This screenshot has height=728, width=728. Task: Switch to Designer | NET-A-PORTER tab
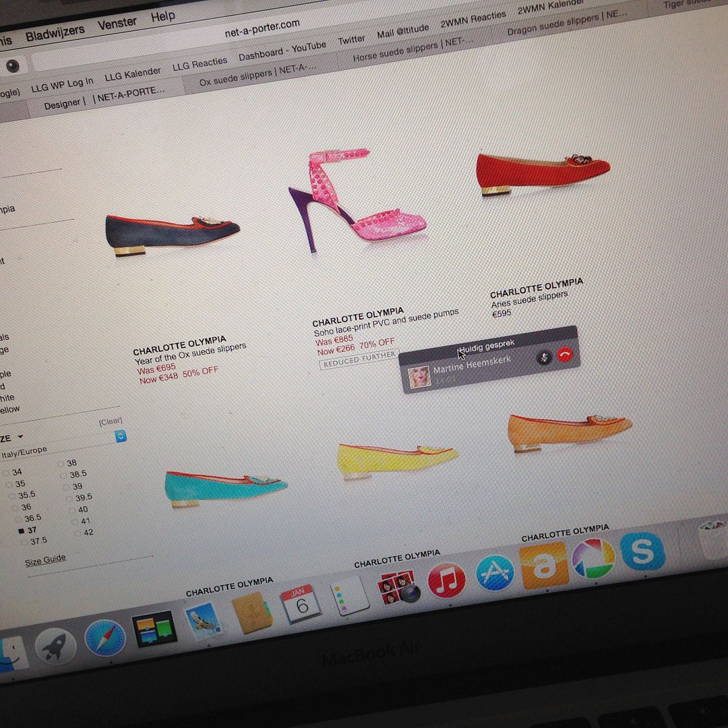(x=104, y=98)
